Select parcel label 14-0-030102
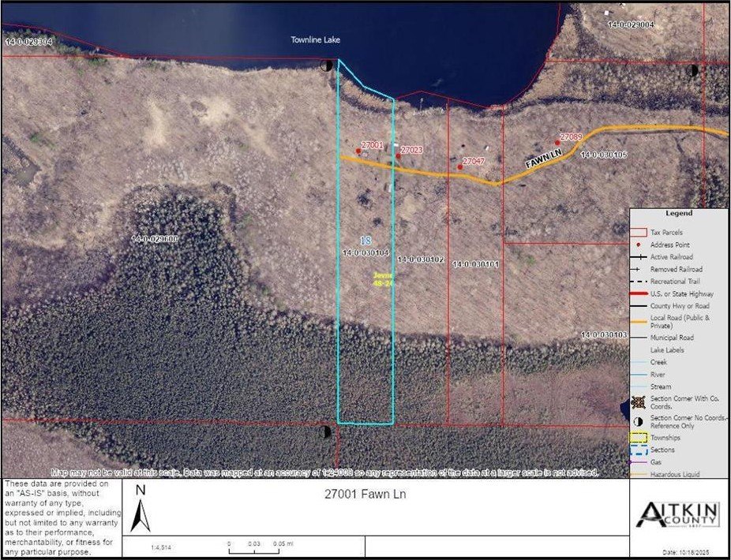The height and width of the screenshot is (560, 731). 421,259
